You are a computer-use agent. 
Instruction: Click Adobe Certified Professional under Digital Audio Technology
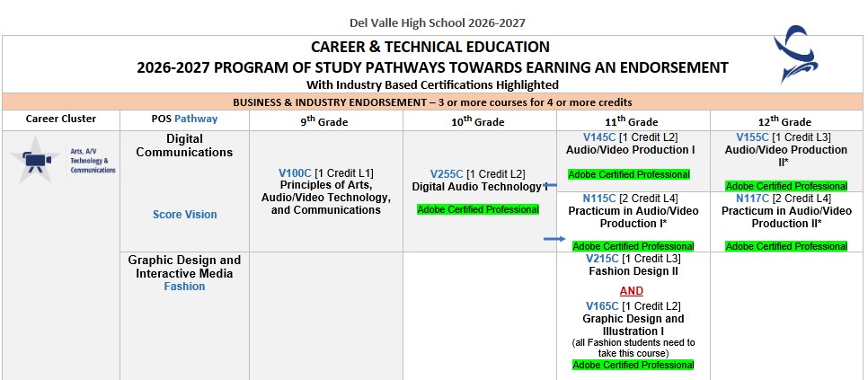[478, 209]
